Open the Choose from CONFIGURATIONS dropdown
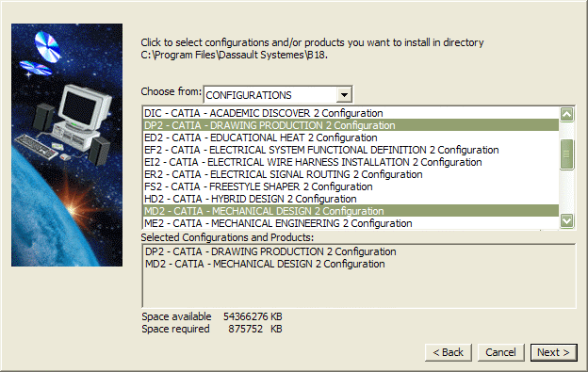 point(278,95)
